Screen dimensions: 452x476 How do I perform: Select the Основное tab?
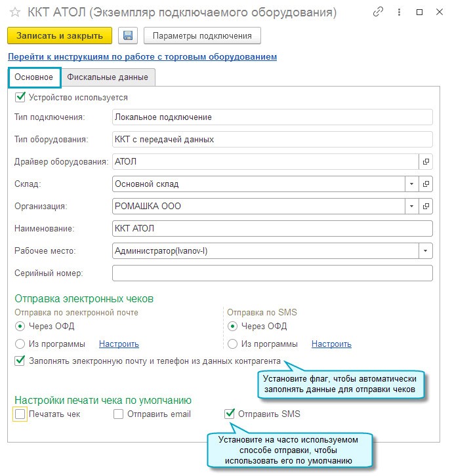tap(34, 77)
